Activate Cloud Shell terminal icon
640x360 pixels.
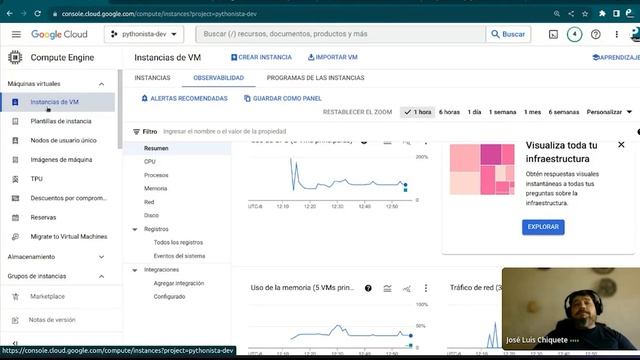(553, 35)
